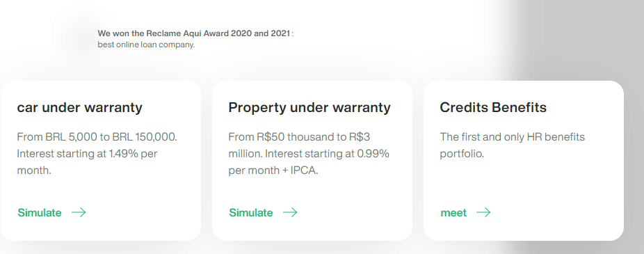The height and width of the screenshot is (254, 644).
Task: Click blank space below car card description
Action: pyautogui.click(x=101, y=191)
